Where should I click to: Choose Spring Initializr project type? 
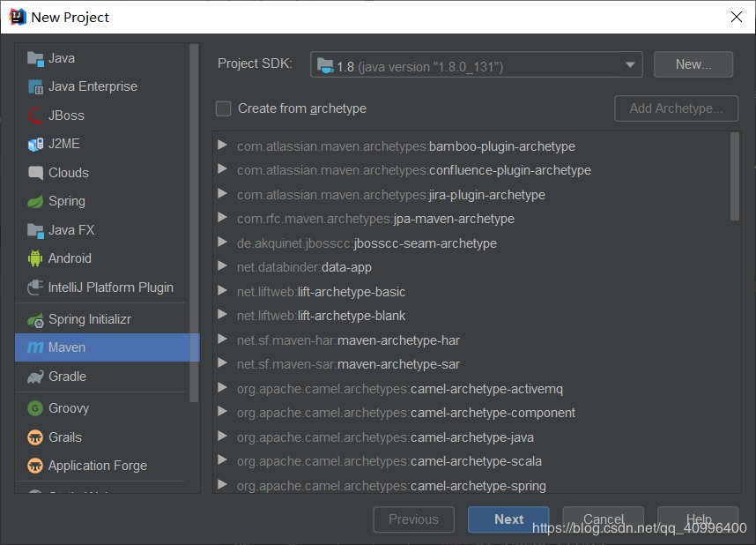point(102,319)
